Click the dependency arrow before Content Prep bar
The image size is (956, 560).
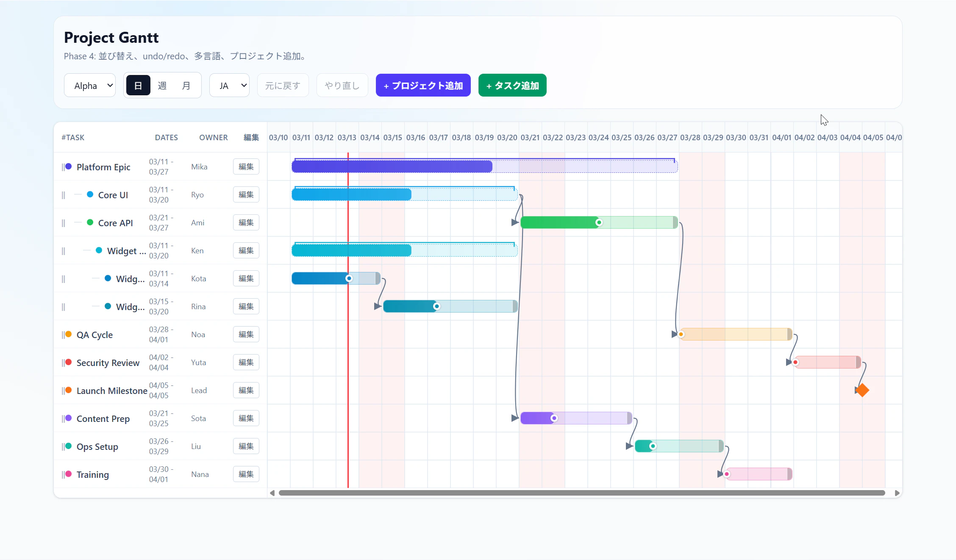tap(515, 418)
